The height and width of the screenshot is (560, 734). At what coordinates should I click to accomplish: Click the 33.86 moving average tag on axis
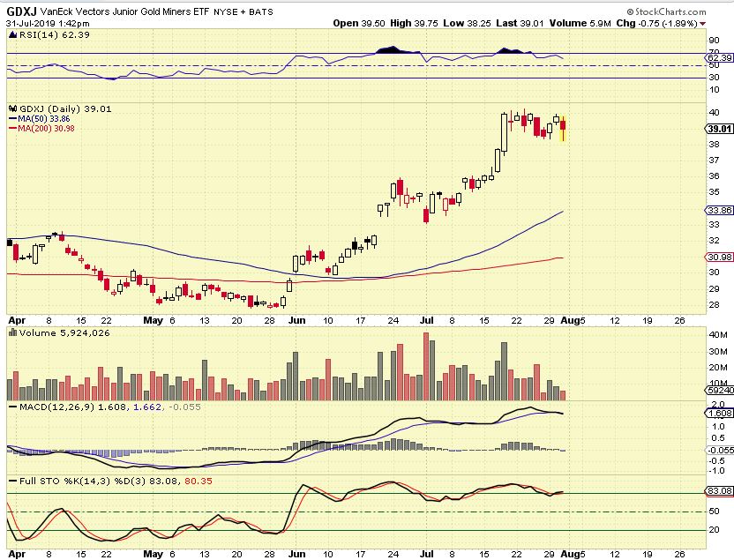(x=720, y=210)
